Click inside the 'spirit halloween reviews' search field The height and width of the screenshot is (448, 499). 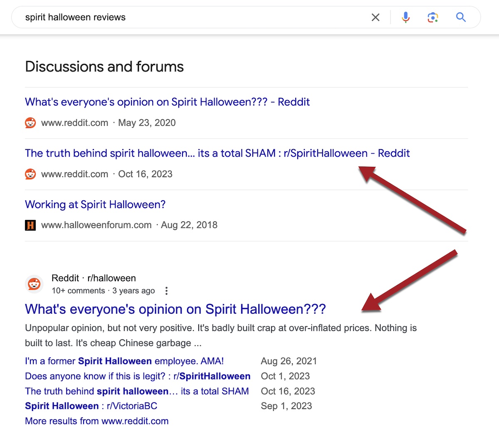187,17
